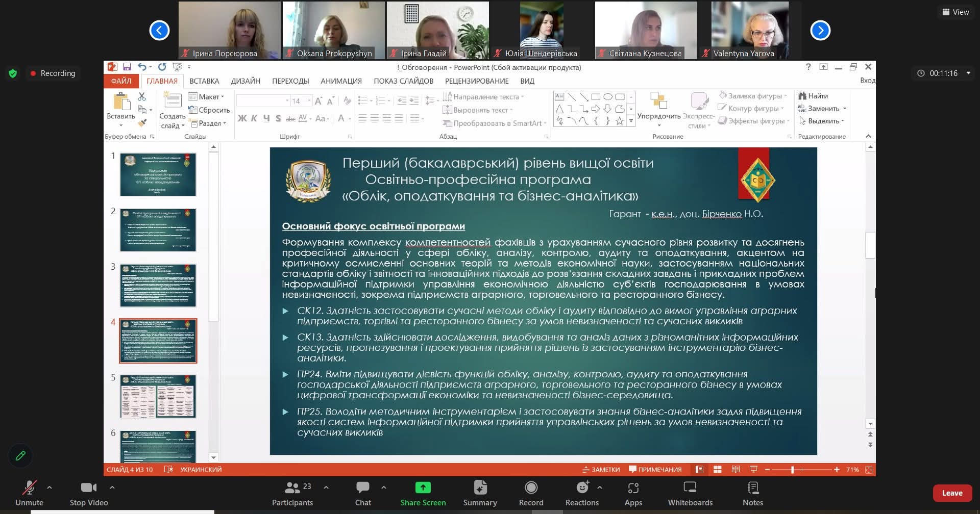980x514 pixels.
Task: Open the View layout button
Action: click(x=955, y=12)
